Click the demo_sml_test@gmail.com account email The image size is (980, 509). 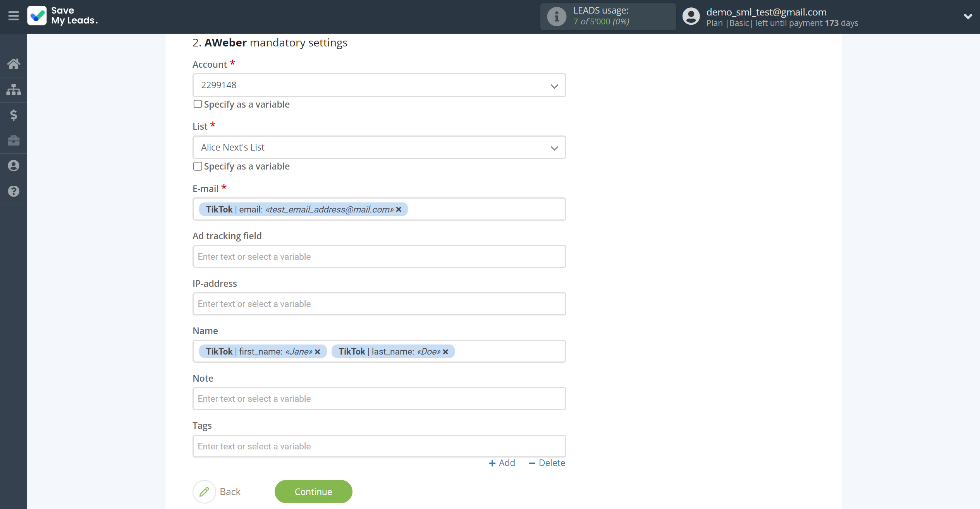point(766,12)
